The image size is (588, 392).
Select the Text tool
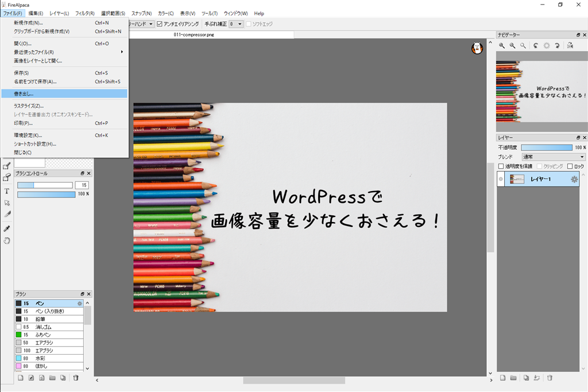7,191
